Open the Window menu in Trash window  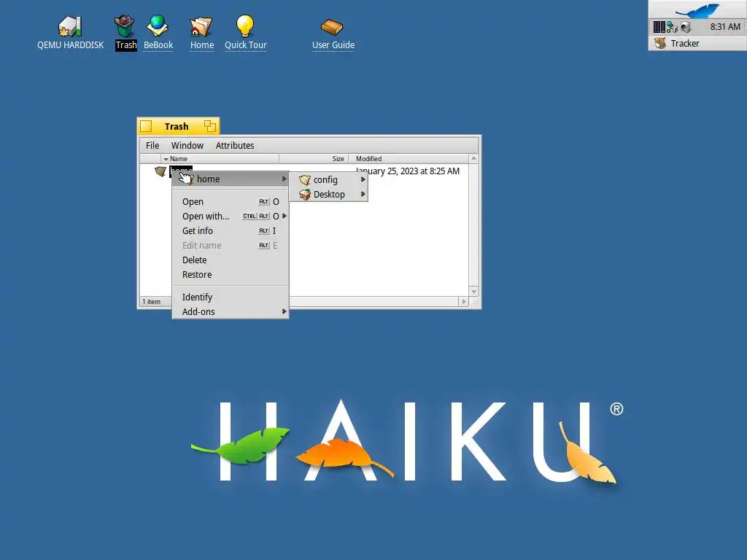[187, 145]
